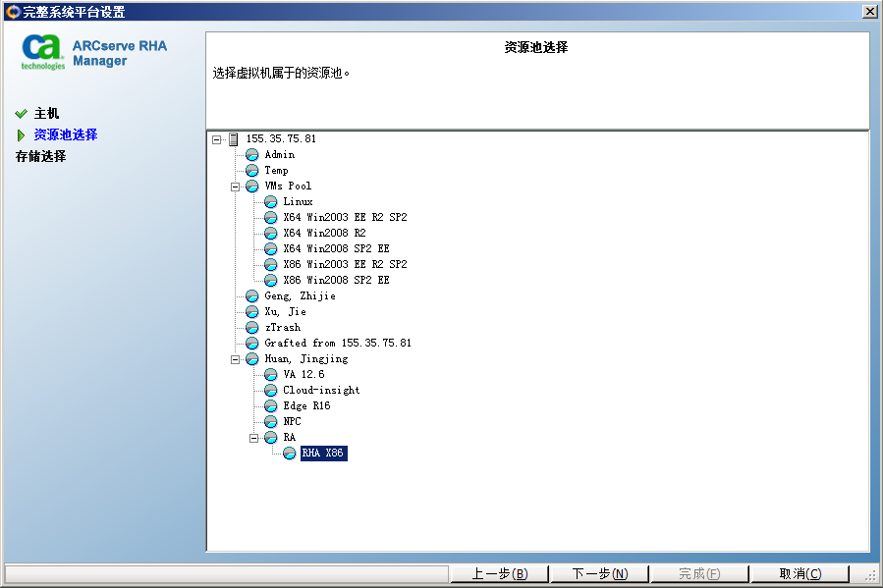Click the pool icon next to Linux
This screenshot has height=588, width=883.
coord(271,201)
